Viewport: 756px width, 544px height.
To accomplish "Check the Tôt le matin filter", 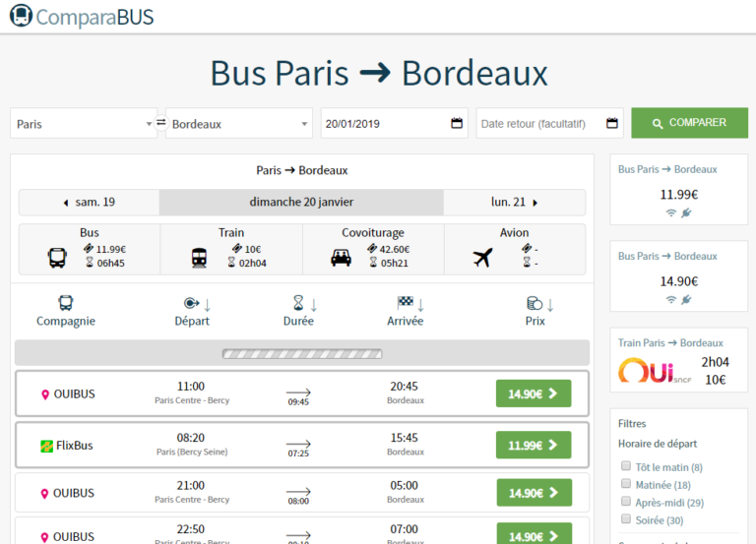I will (626, 467).
